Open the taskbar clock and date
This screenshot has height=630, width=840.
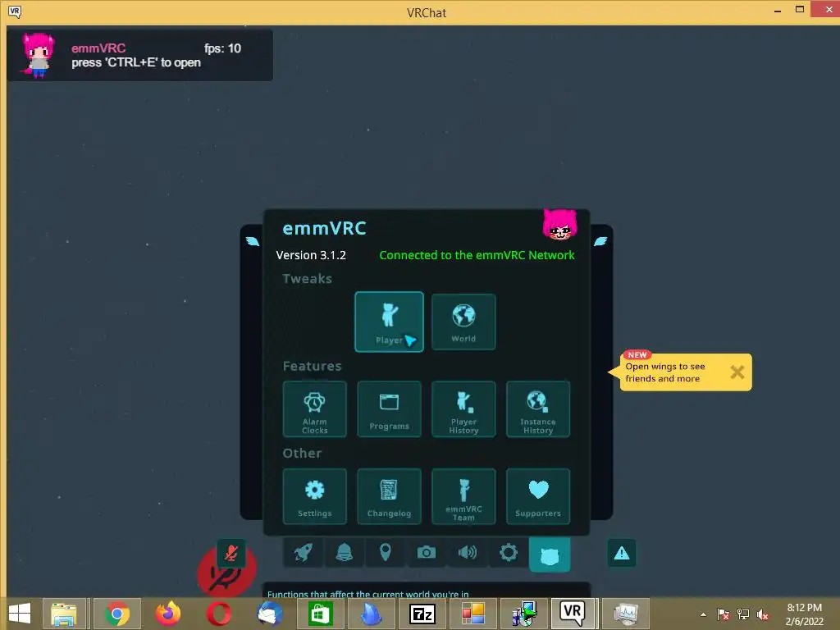pos(804,614)
